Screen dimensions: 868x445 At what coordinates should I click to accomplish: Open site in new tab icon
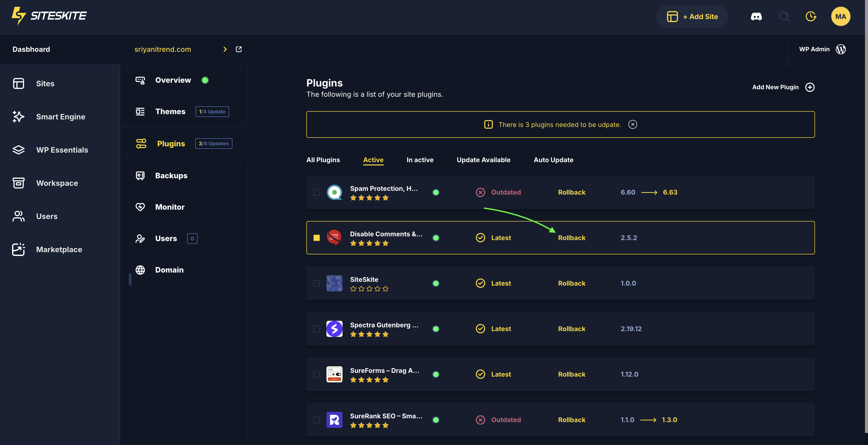[238, 49]
